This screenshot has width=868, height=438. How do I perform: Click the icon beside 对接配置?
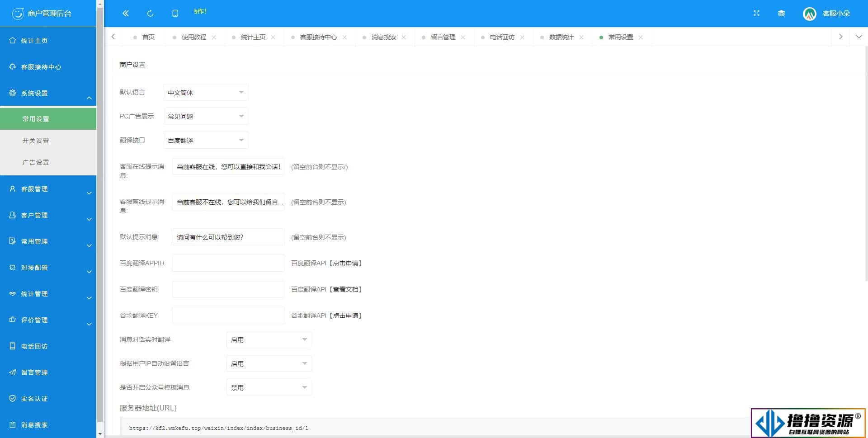pos(13,267)
